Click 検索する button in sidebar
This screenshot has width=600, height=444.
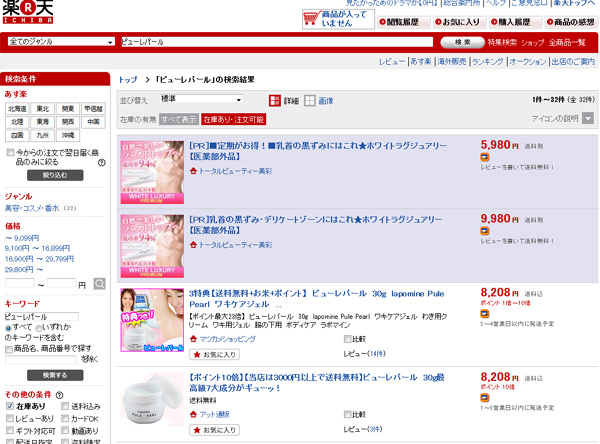[x=55, y=375]
